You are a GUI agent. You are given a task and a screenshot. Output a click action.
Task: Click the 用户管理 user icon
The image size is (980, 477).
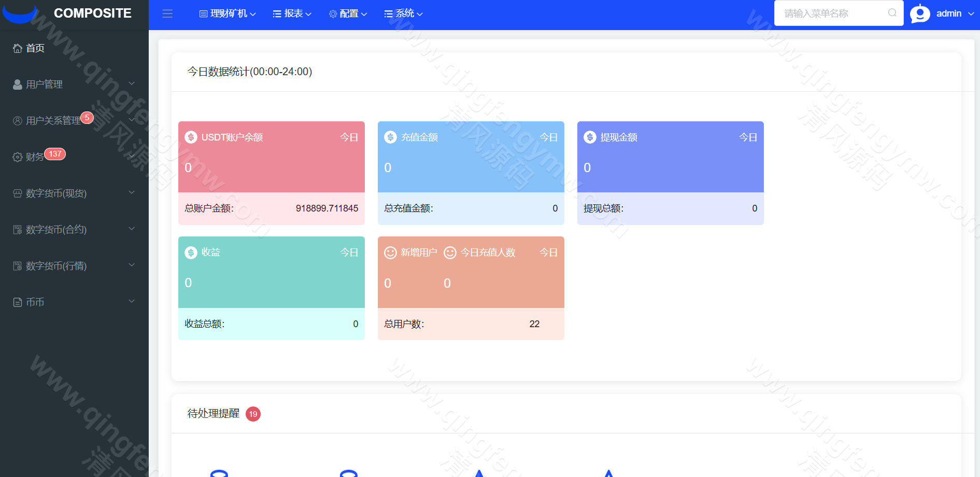17,83
